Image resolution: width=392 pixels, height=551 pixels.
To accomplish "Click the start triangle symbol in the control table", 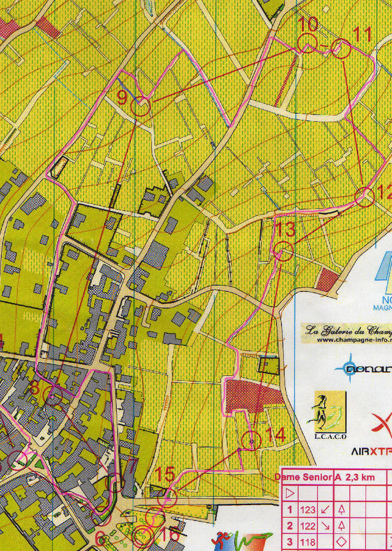I will 290,492.
